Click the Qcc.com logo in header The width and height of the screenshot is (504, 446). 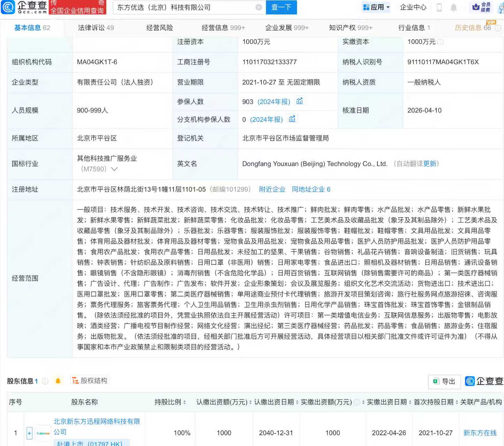24,7
